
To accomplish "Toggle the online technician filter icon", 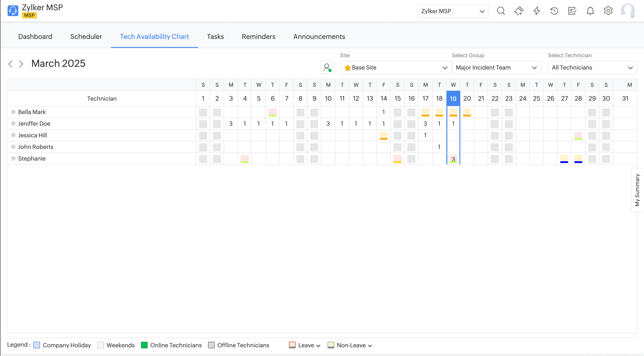I will tap(327, 67).
